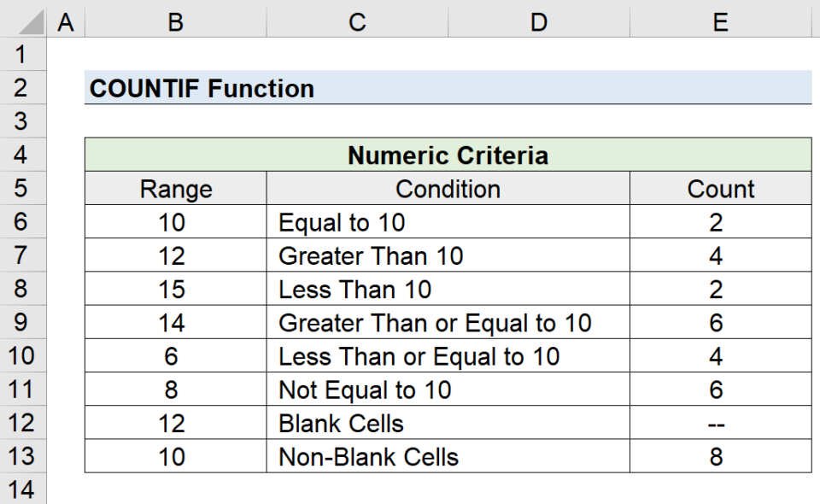Viewport: 820px width, 504px height.
Task: Select the cell with -- placeholder value
Action: click(x=721, y=423)
